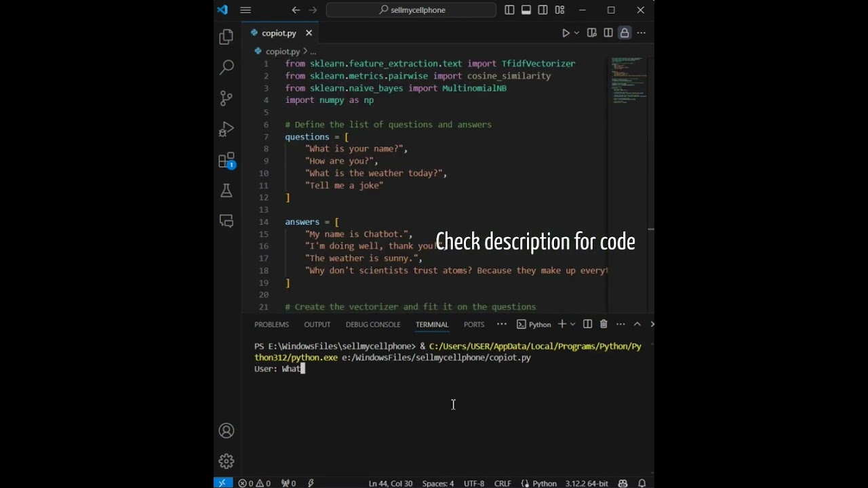Switch to the DEBUG CONSOLE tab
Image resolution: width=868 pixels, height=488 pixels.
(373, 325)
